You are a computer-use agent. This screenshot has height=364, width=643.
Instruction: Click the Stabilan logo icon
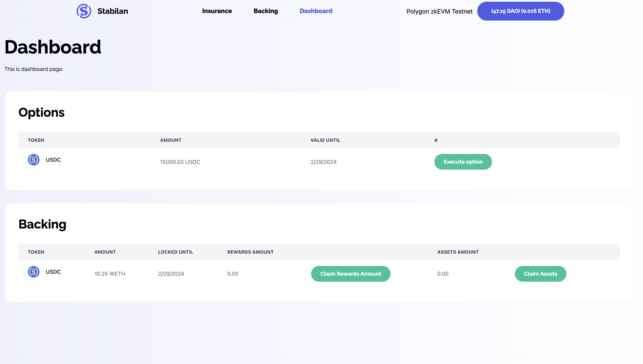pyautogui.click(x=84, y=11)
